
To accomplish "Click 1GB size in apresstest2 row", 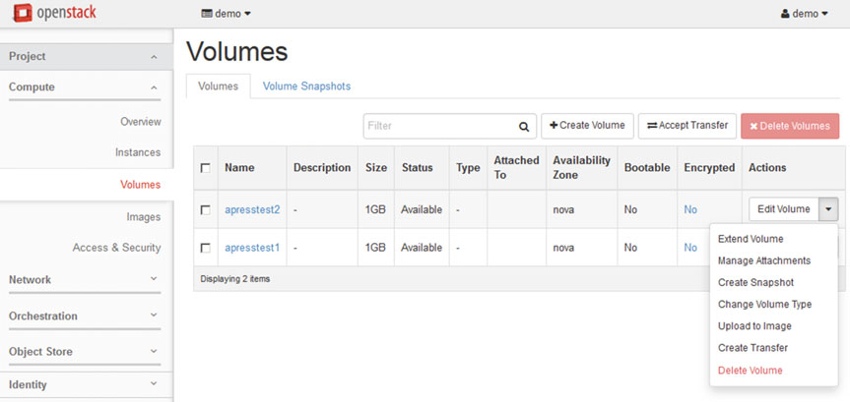I will pyautogui.click(x=375, y=210).
